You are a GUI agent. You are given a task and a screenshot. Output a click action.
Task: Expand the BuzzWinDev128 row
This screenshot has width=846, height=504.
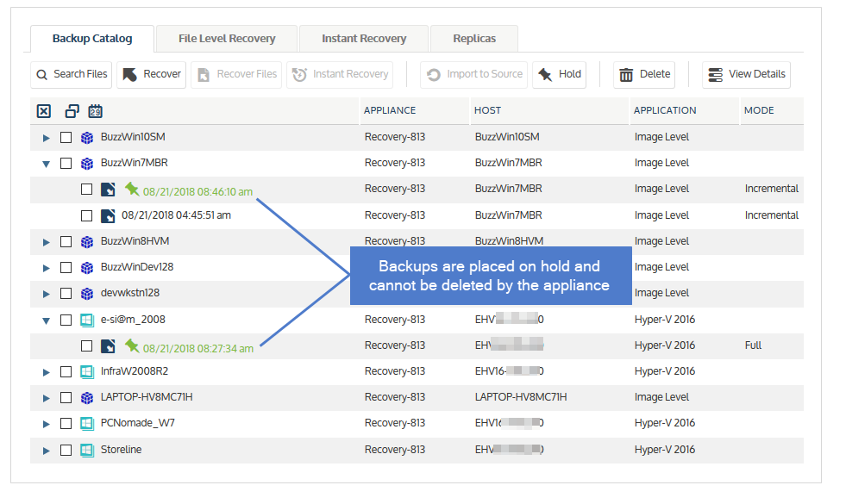coord(47,269)
